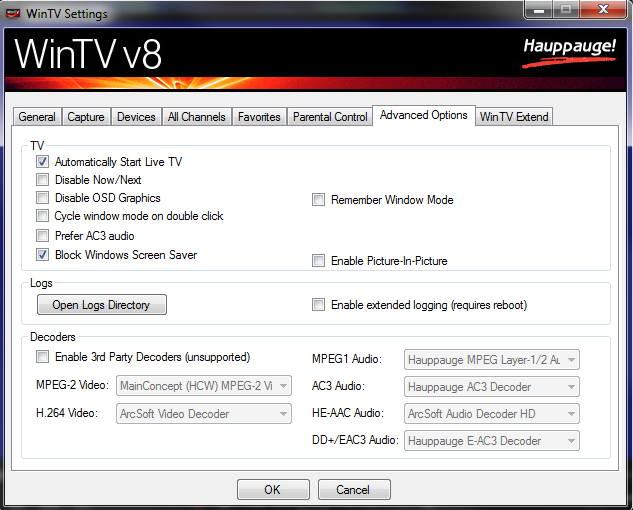Click the 'HE-AAC Audio:' label
The width and height of the screenshot is (633, 510).
[x=348, y=413]
